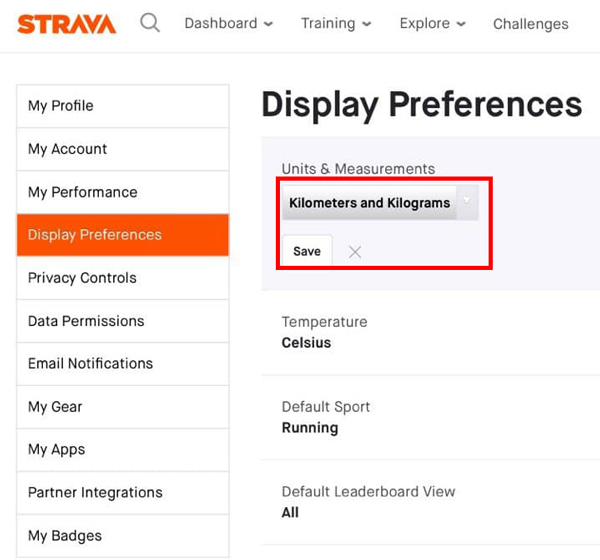Select My Account in the sidebar
600x560 pixels.
(x=122, y=149)
